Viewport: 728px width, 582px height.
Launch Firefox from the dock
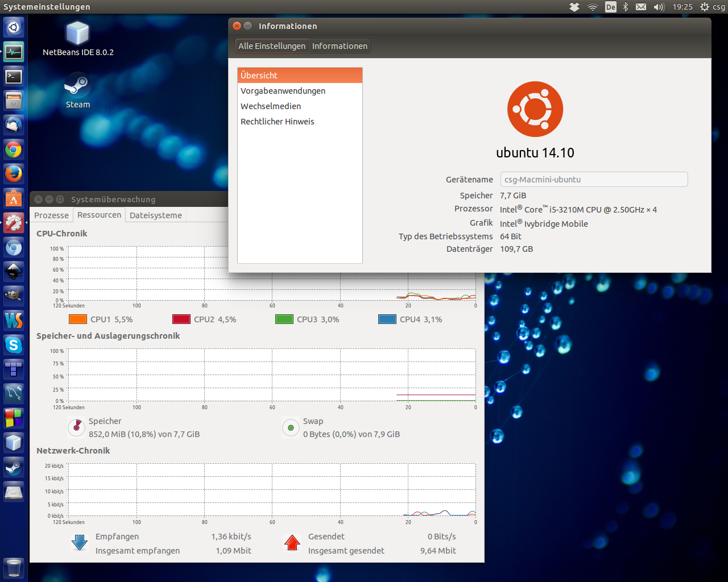[14, 174]
